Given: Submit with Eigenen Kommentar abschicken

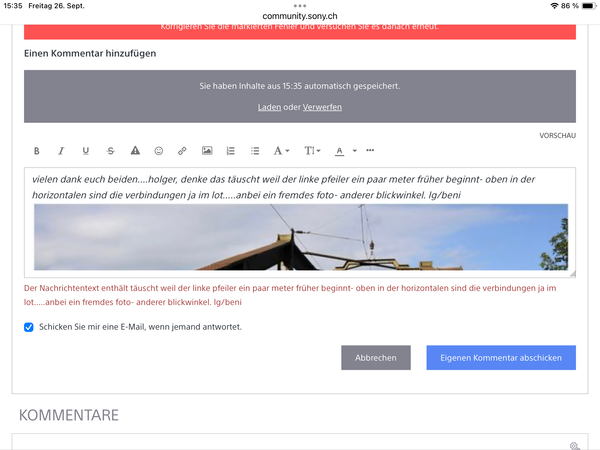Looking at the screenshot, I should pos(501,358).
